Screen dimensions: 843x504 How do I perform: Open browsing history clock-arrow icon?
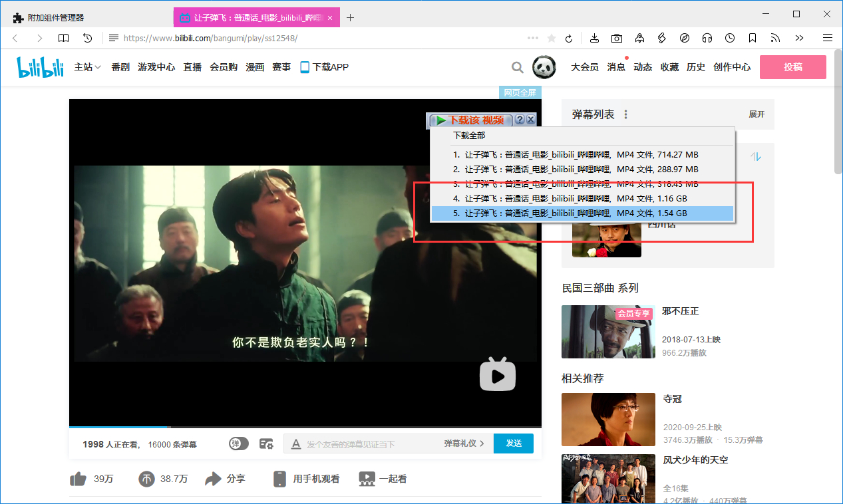click(x=87, y=38)
